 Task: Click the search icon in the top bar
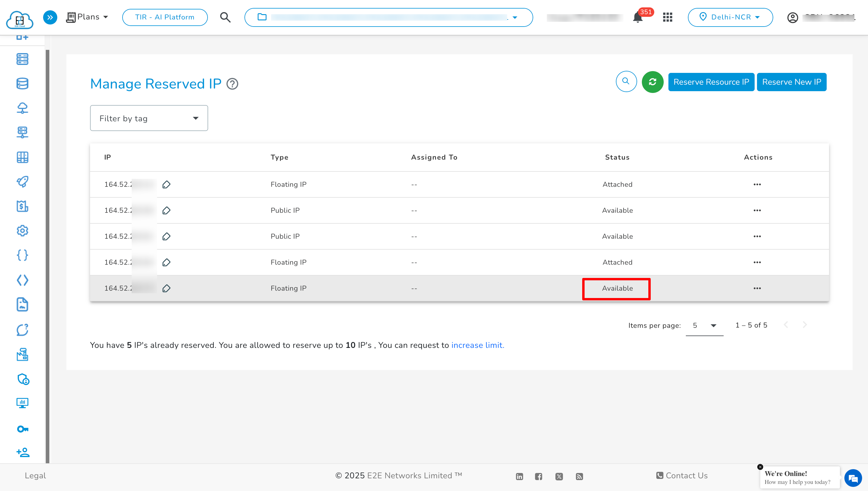225,17
